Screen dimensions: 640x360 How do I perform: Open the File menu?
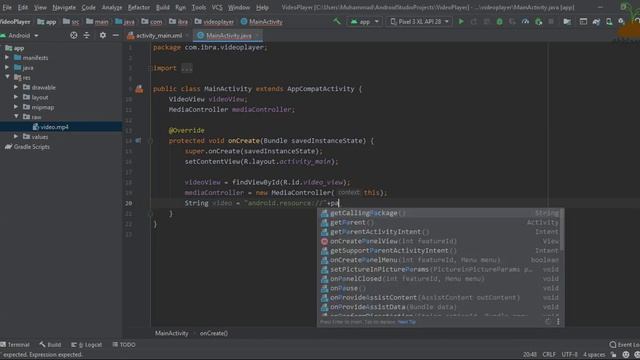click(x=7, y=7)
